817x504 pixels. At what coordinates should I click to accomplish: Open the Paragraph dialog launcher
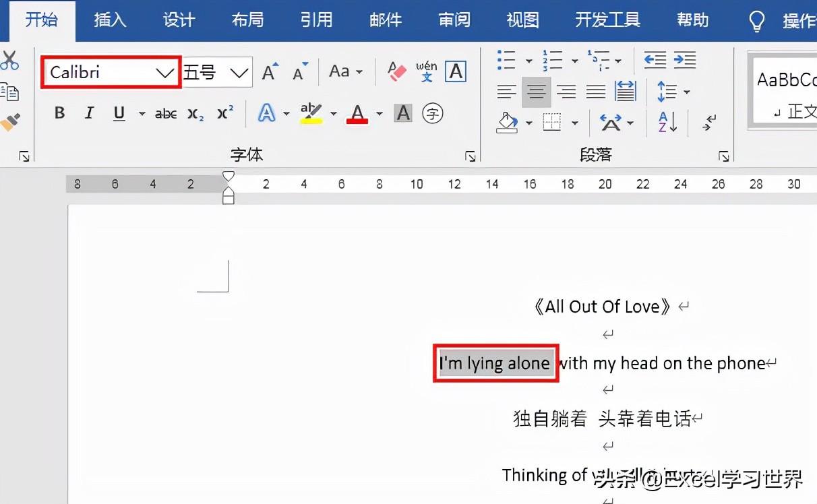click(724, 156)
